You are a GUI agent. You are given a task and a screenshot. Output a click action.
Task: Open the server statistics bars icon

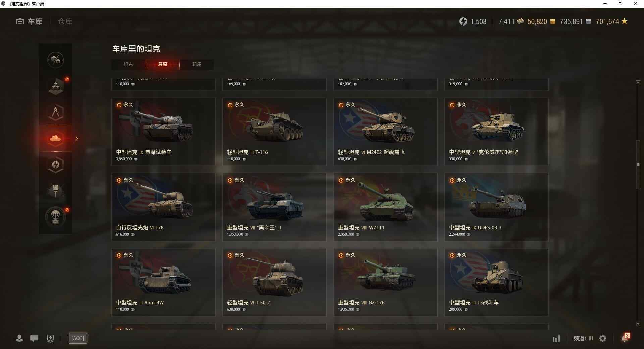click(556, 338)
